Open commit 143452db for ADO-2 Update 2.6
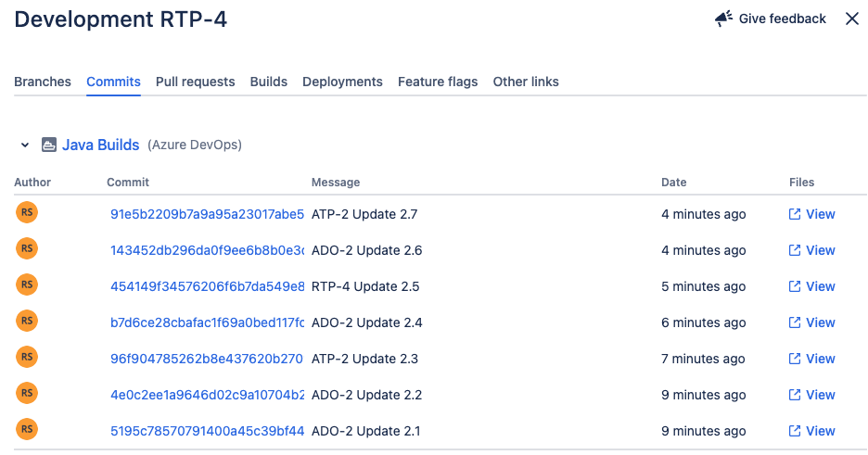 pyautogui.click(x=207, y=250)
